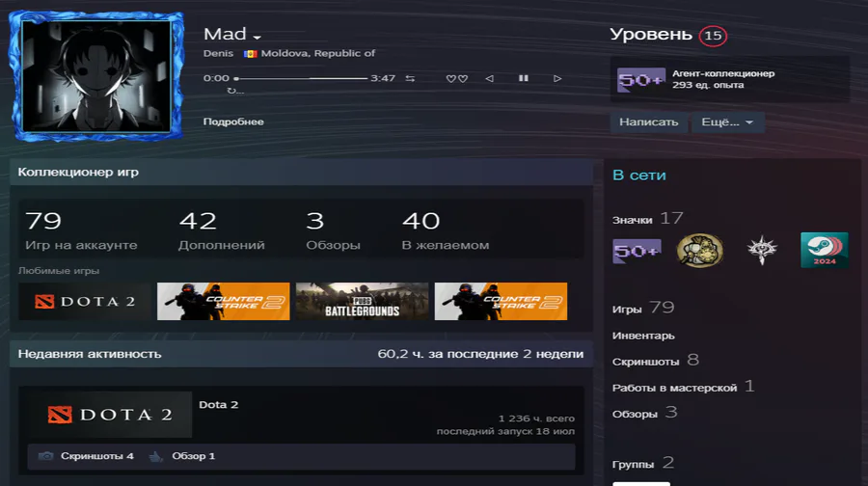Seek the music player progress bar
This screenshot has width=868, height=486.
tap(301, 79)
